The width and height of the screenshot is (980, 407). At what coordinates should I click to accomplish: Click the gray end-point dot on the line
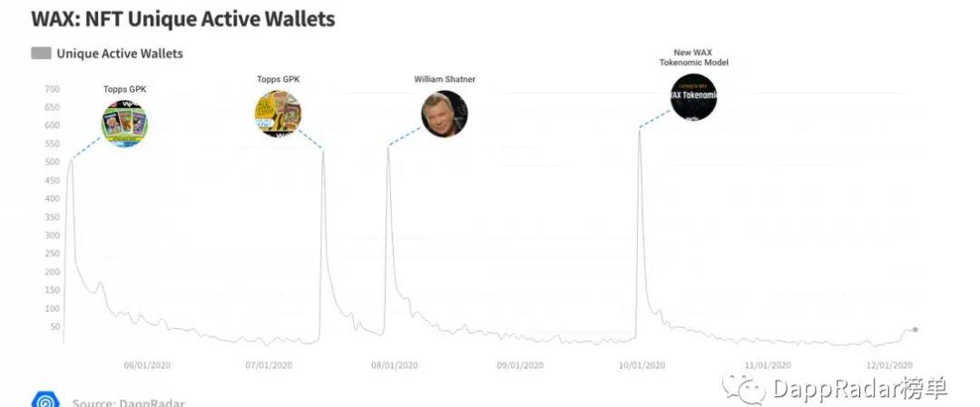click(x=916, y=329)
